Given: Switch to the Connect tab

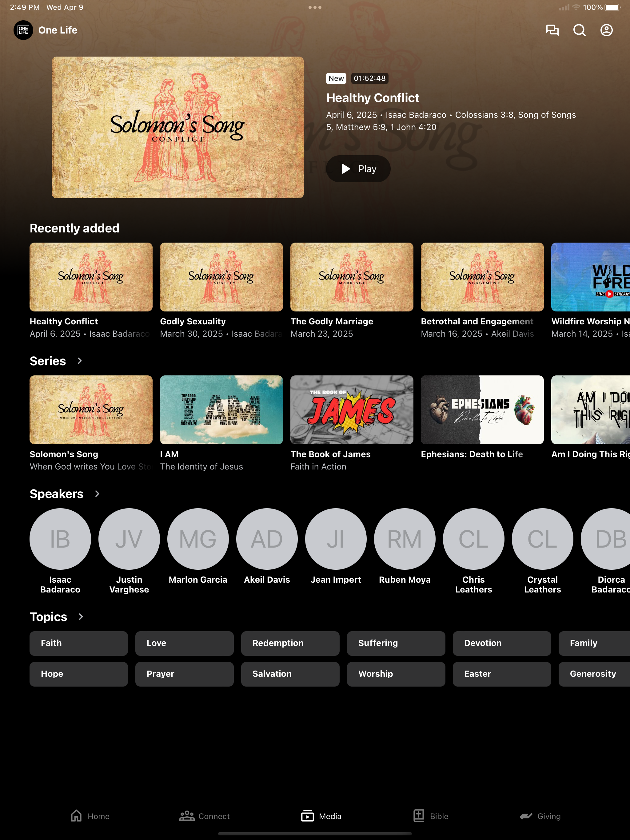Looking at the screenshot, I should [x=205, y=816].
